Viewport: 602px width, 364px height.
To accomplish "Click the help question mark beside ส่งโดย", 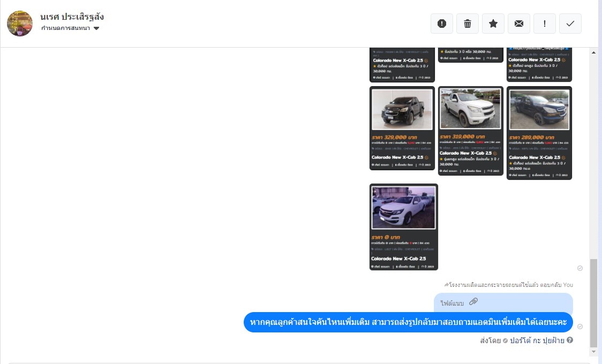I will (570, 340).
